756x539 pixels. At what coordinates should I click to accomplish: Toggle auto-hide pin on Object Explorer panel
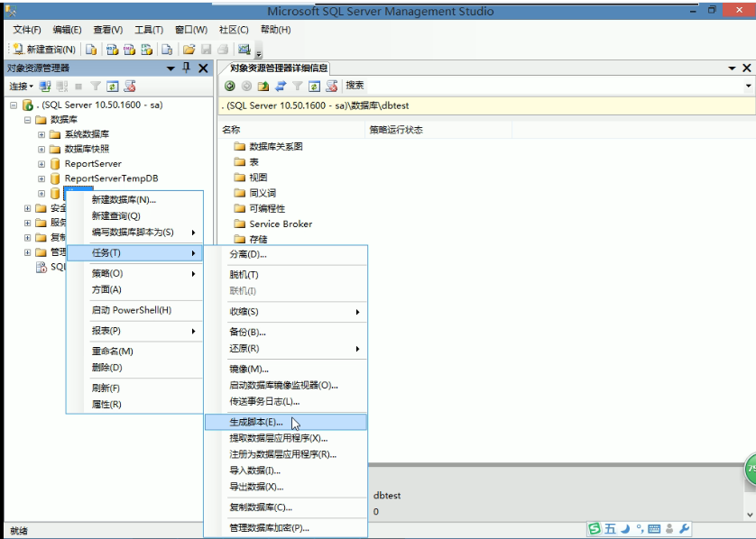tap(187, 68)
